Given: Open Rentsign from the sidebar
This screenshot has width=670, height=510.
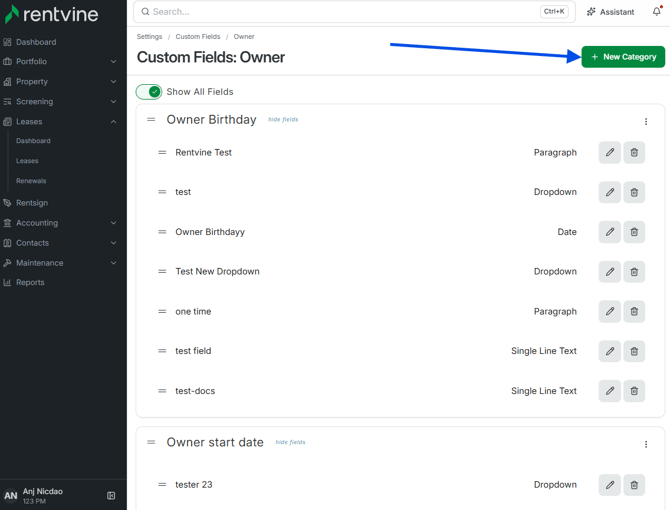Looking at the screenshot, I should point(32,203).
